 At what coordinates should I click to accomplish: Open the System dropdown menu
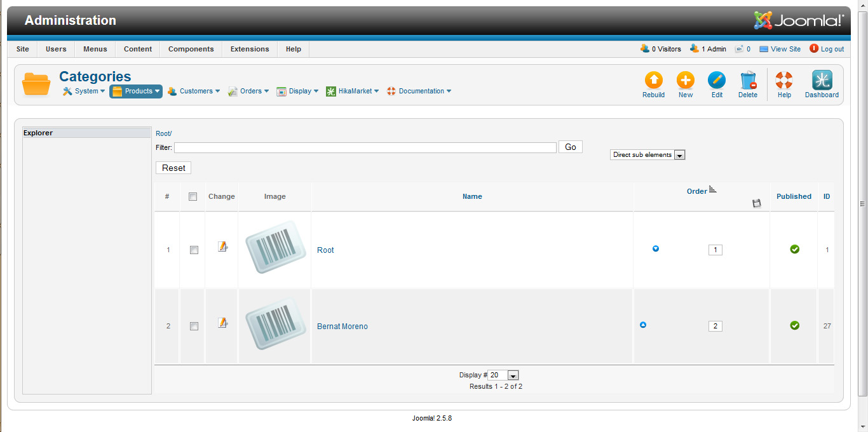[84, 91]
